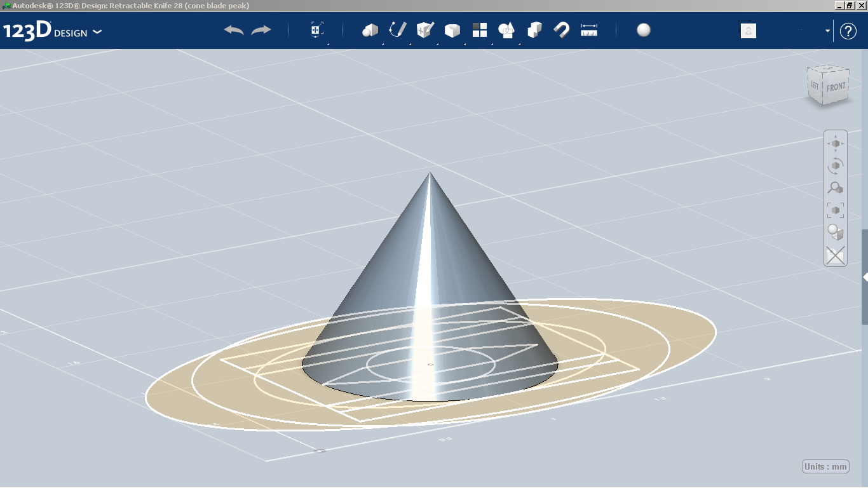Click the LEFT face of view cube
This screenshot has height=488, width=868.
click(x=815, y=84)
